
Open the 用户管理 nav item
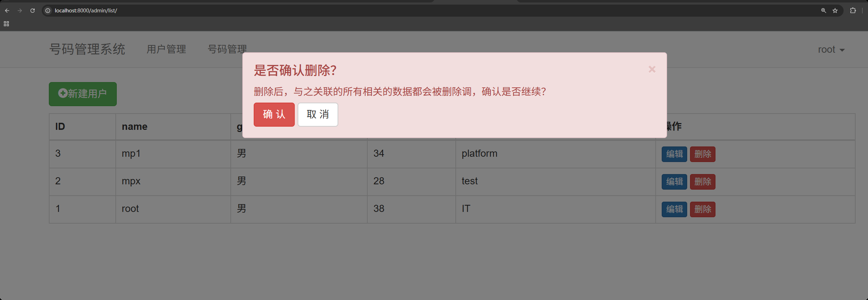[x=166, y=49]
